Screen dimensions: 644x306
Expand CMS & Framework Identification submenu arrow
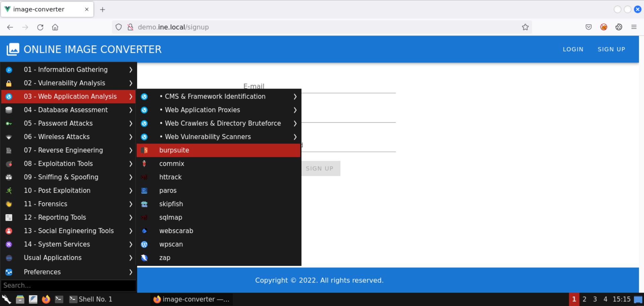[x=295, y=96]
